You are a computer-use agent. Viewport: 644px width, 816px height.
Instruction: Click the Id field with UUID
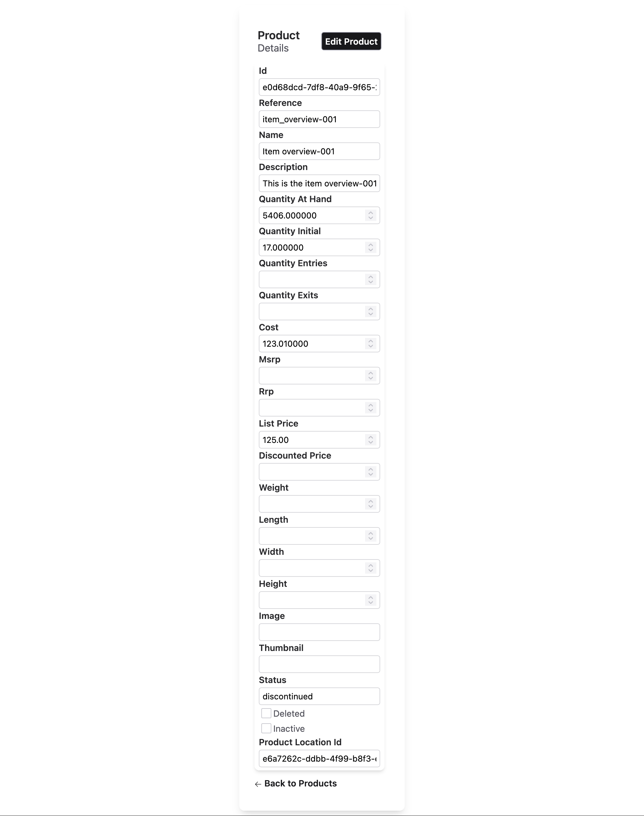click(x=319, y=87)
